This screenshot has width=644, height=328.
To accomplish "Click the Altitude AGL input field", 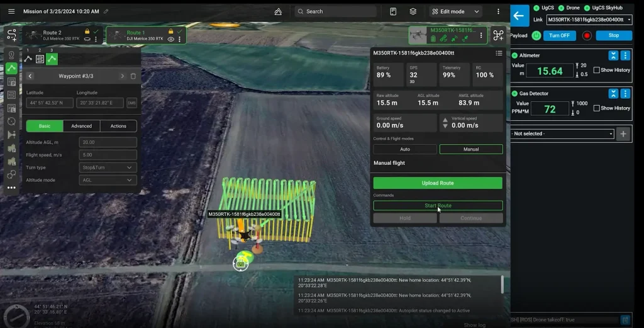I will 108,142.
